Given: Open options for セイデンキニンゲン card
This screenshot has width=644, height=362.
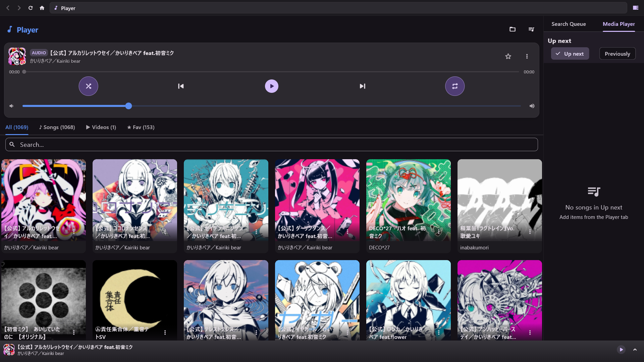Looking at the screenshot, I should [x=256, y=232].
